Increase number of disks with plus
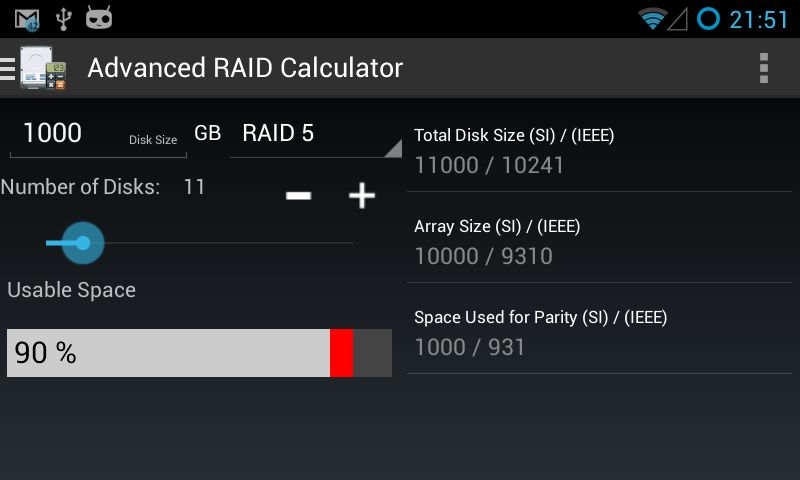 pyautogui.click(x=361, y=196)
